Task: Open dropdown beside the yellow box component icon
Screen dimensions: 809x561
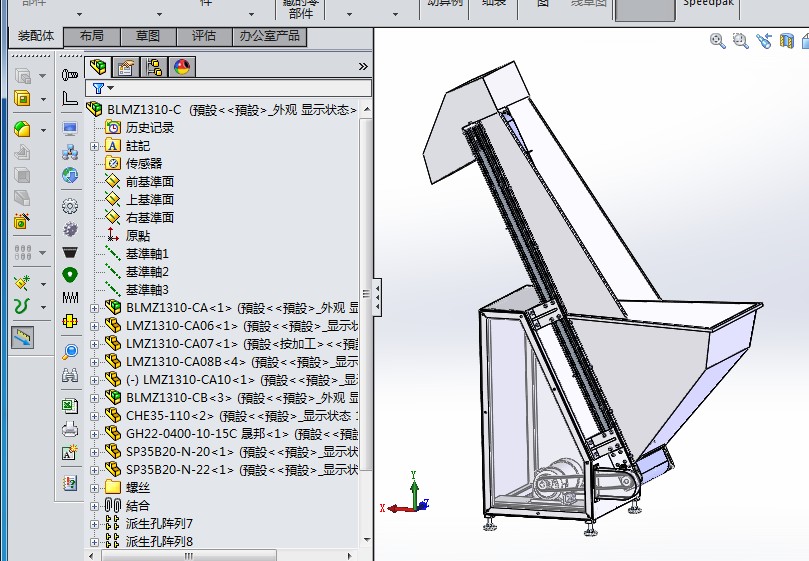Action: click(43, 99)
